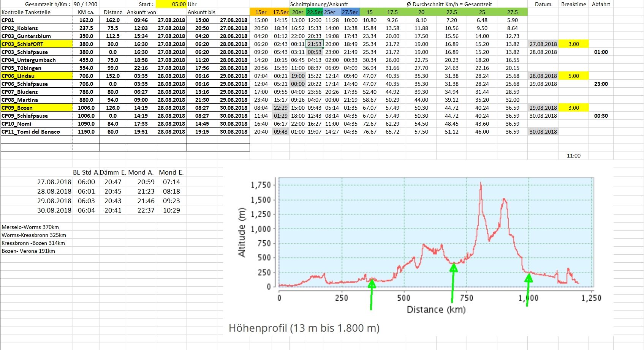This screenshot has width=644, height=350.
Task: Select the Mond-E. time 07:14
Action: click(x=171, y=182)
